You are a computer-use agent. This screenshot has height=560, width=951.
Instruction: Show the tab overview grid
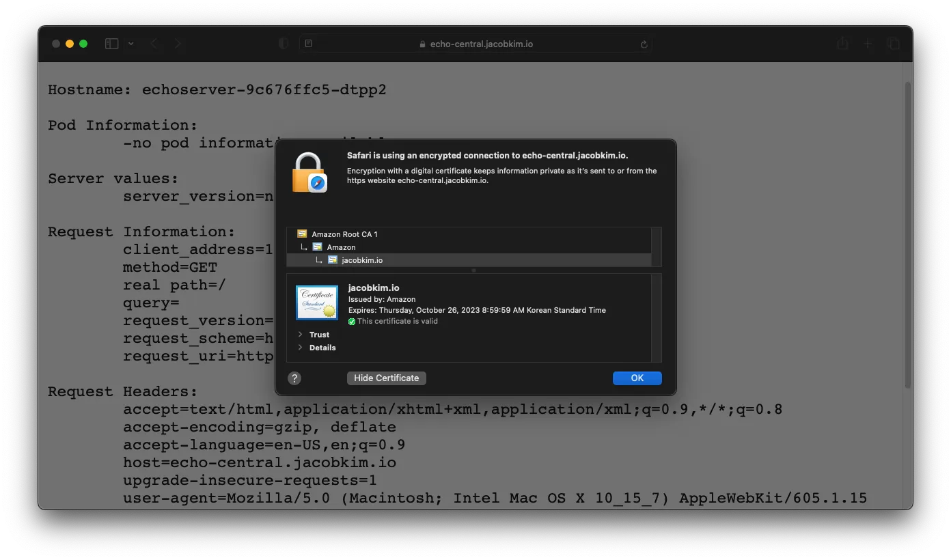pos(894,43)
